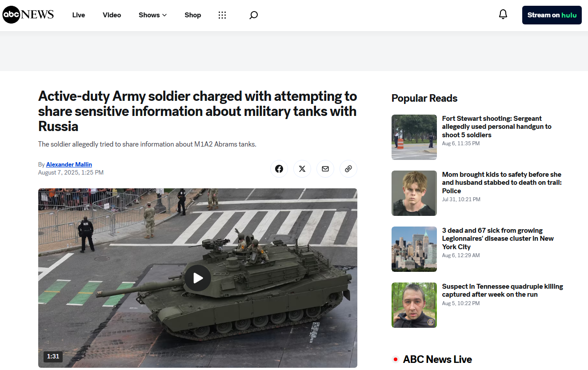Open the Live section
The width and height of the screenshot is (588, 370).
point(79,15)
